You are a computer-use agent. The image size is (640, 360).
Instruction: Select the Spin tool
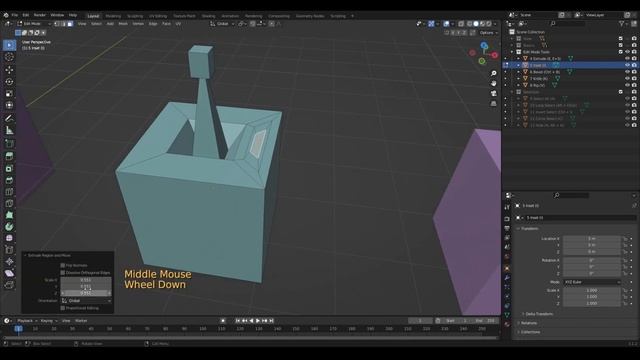pyautogui.click(x=9, y=227)
